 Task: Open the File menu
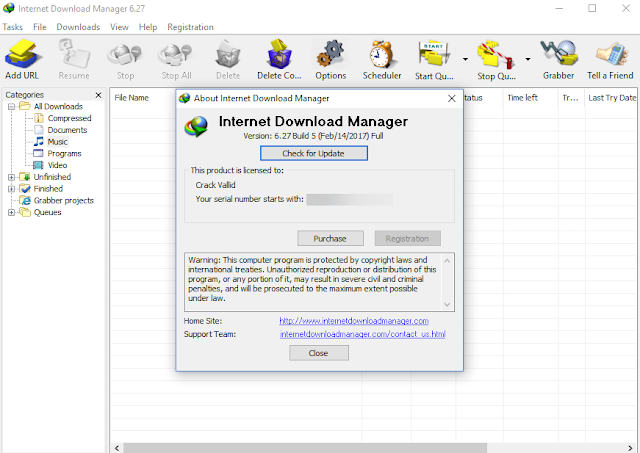40,27
